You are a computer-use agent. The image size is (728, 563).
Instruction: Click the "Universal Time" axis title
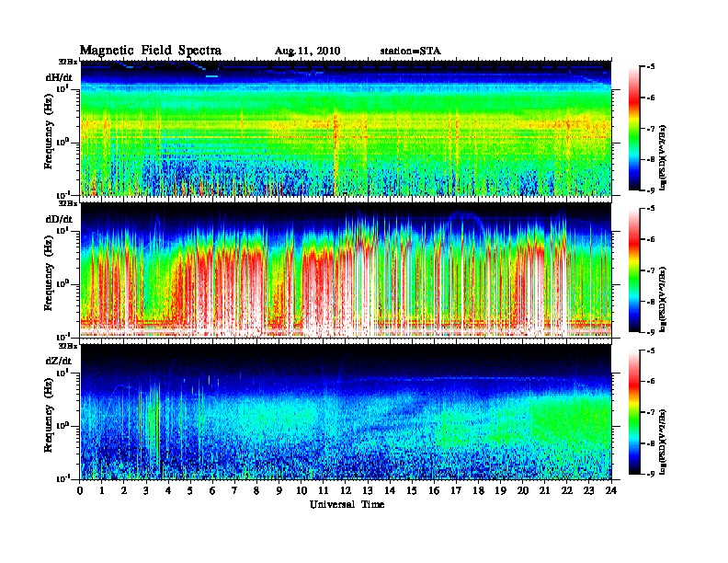point(347,504)
